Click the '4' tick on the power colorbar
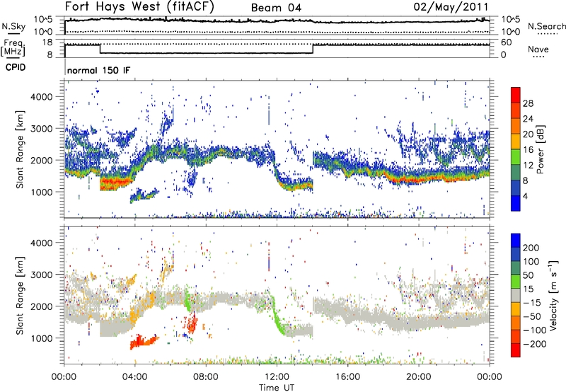This screenshot has width=566, height=392. point(526,196)
